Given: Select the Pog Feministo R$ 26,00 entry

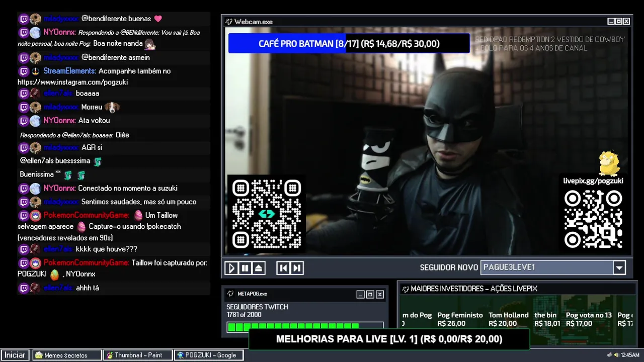Looking at the screenshot, I should coord(460,319).
